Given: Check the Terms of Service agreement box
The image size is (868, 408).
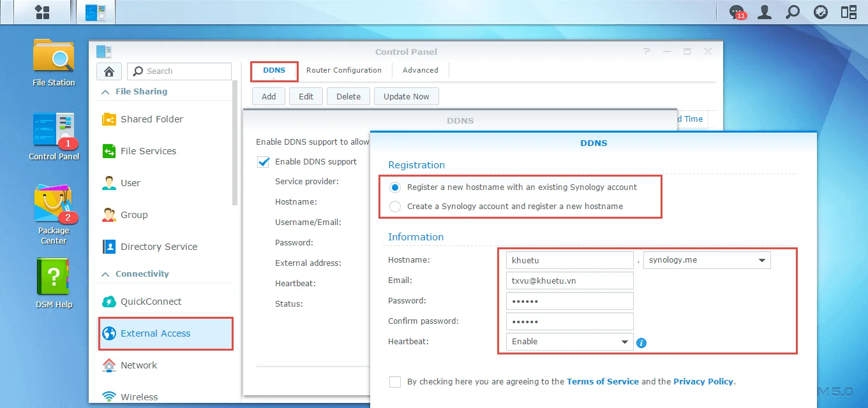Looking at the screenshot, I should point(394,381).
